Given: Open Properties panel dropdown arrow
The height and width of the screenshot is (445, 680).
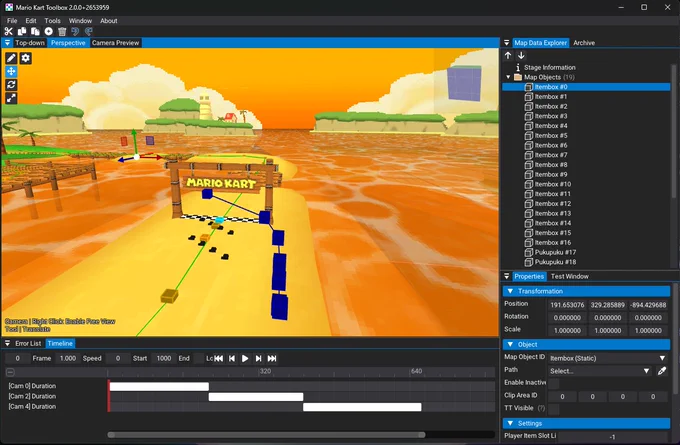Looking at the screenshot, I should (507, 276).
